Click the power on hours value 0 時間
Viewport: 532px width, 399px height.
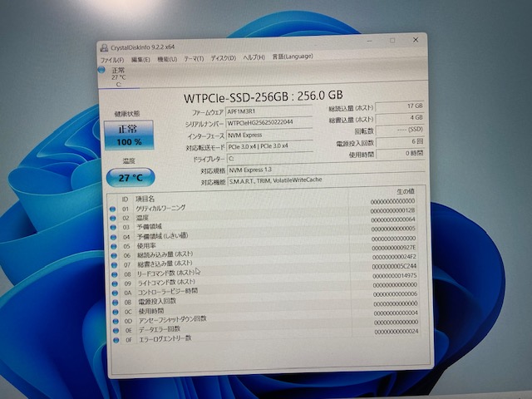pos(401,153)
